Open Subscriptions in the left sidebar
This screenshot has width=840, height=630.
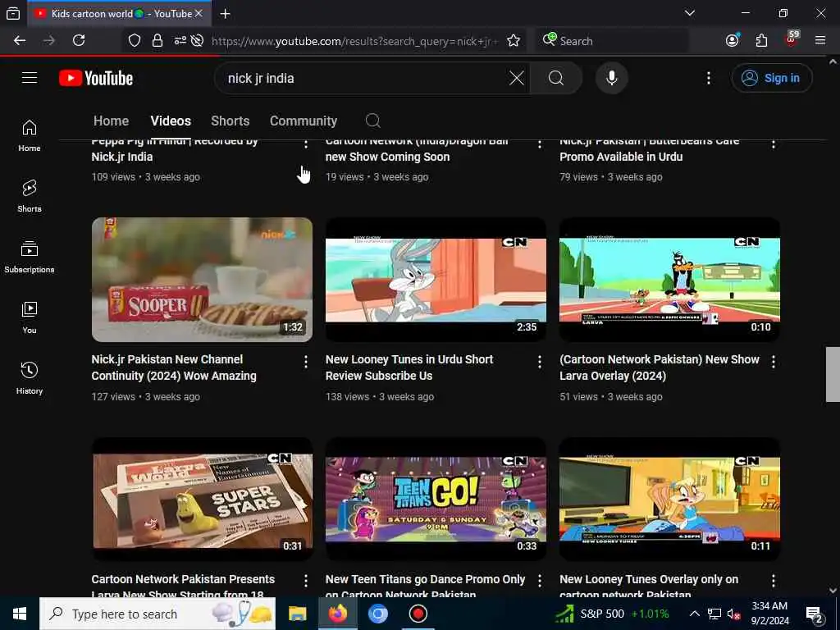click(30, 257)
